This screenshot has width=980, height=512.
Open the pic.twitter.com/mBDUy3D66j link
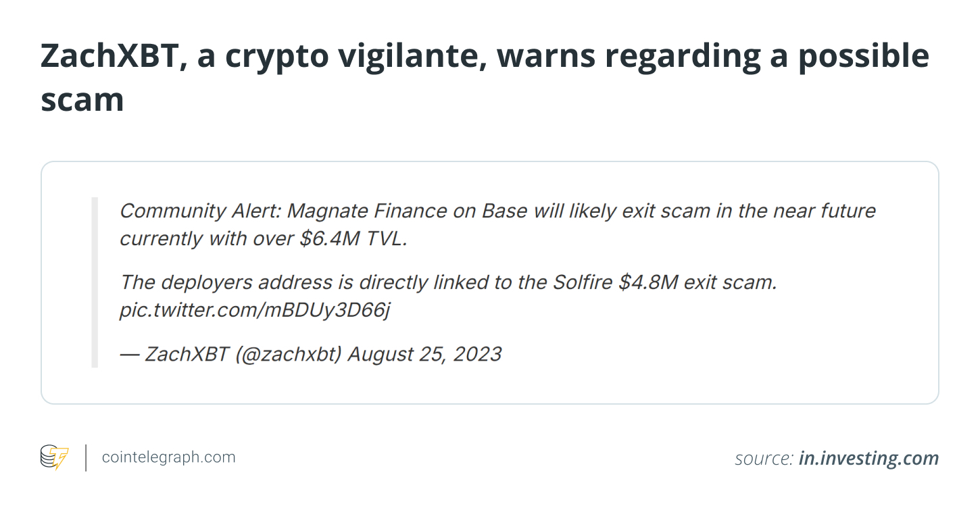(255, 311)
